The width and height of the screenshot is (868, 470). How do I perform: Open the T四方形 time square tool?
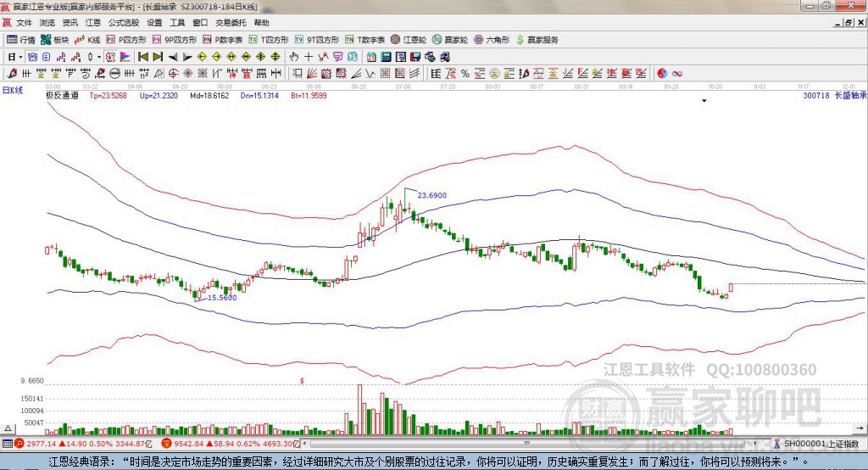click(x=269, y=40)
